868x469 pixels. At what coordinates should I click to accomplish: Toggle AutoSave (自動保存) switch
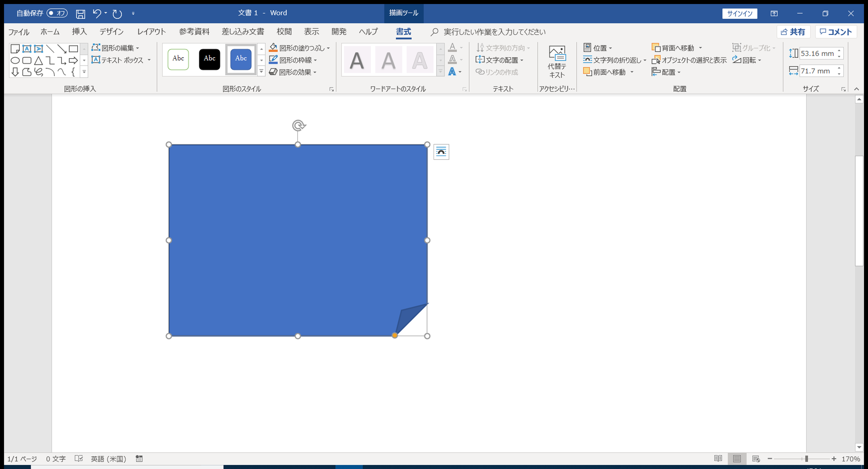[57, 13]
